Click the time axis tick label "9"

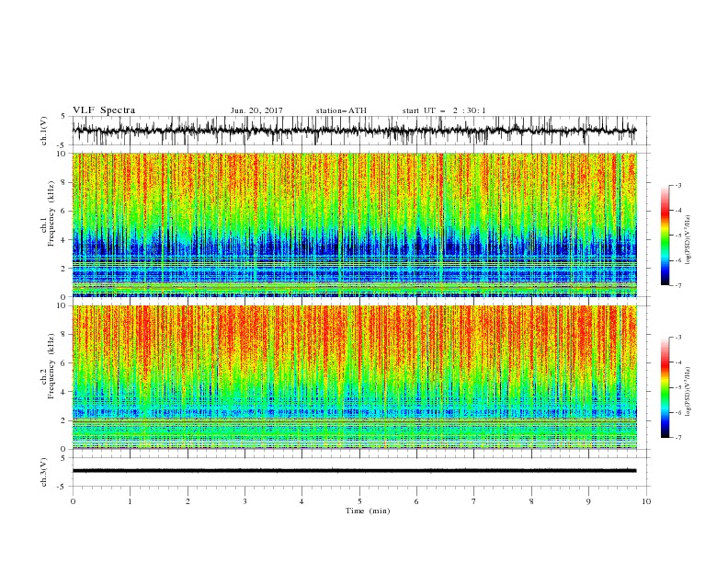588,501
